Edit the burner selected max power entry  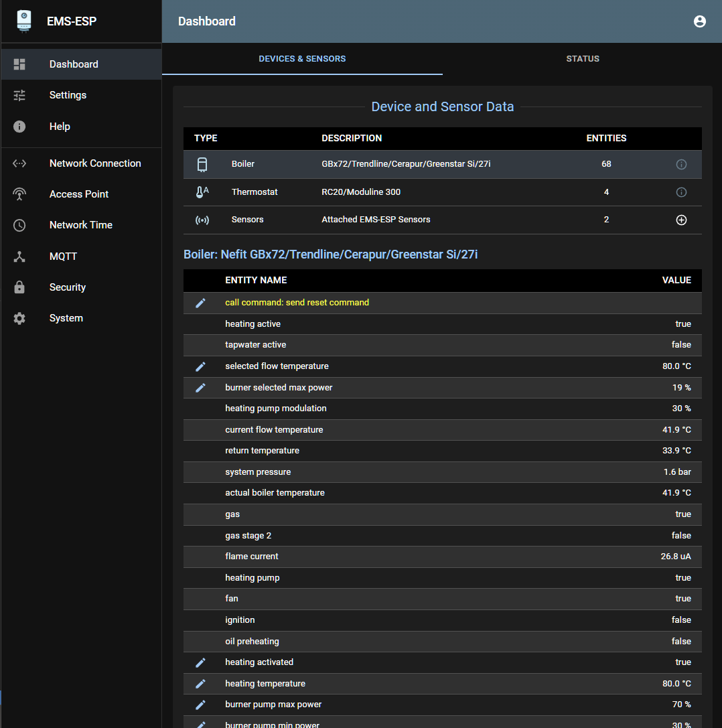click(x=200, y=387)
